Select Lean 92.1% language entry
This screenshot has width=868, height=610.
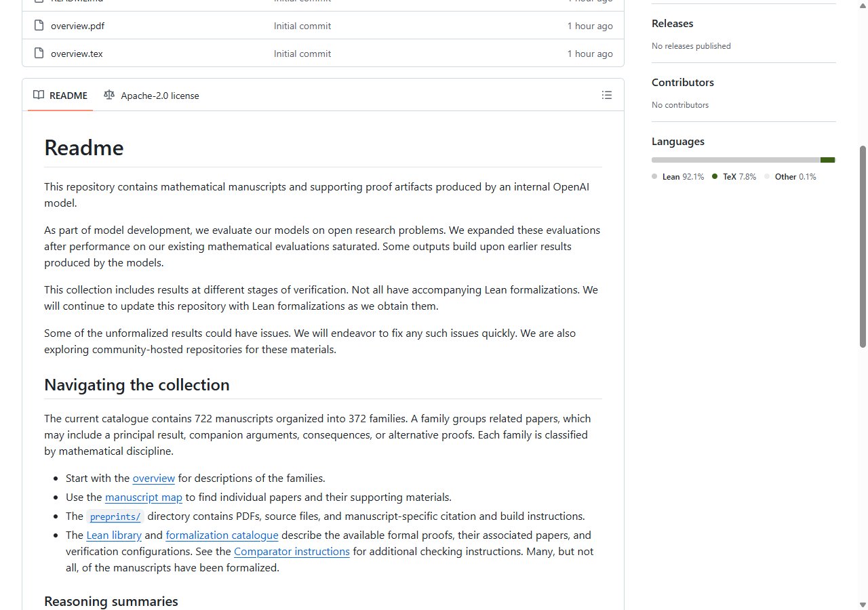pyautogui.click(x=678, y=177)
